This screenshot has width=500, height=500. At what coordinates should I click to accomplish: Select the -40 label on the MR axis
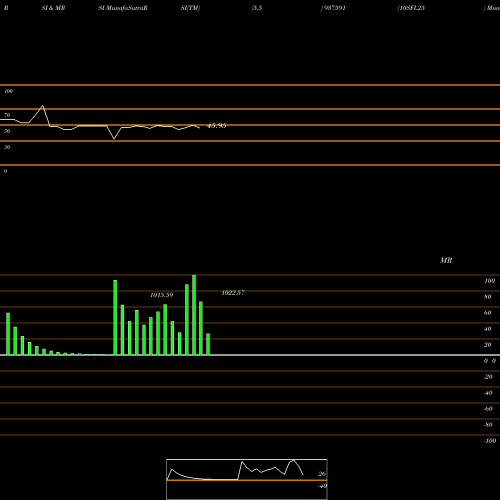pos(488,393)
